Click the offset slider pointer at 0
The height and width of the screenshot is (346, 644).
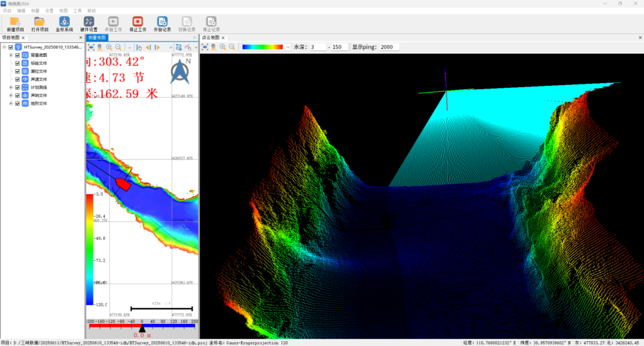tap(142, 328)
